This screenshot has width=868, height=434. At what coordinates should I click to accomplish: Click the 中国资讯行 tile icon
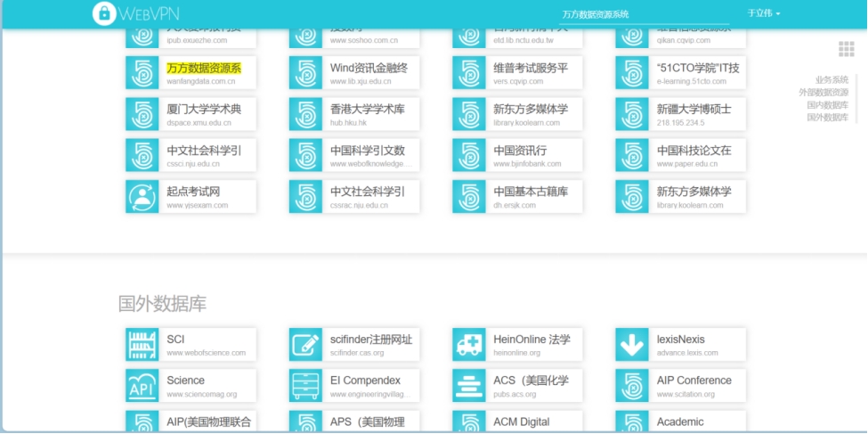[x=469, y=155]
